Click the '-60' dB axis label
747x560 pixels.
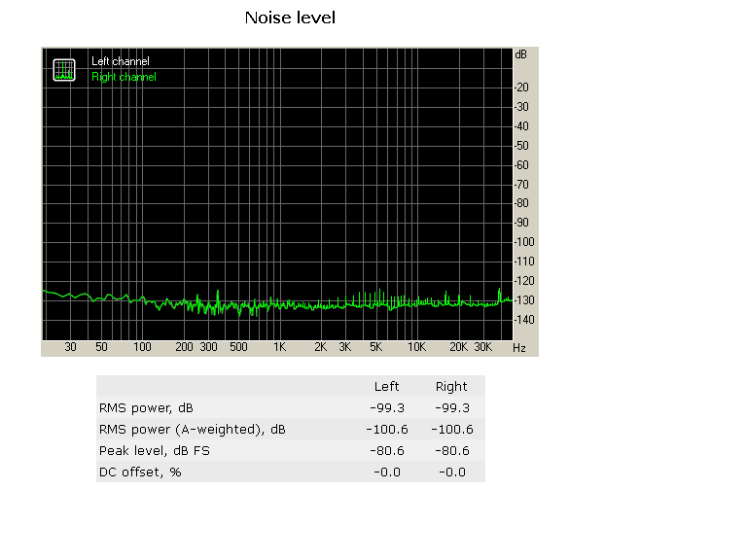(522, 165)
